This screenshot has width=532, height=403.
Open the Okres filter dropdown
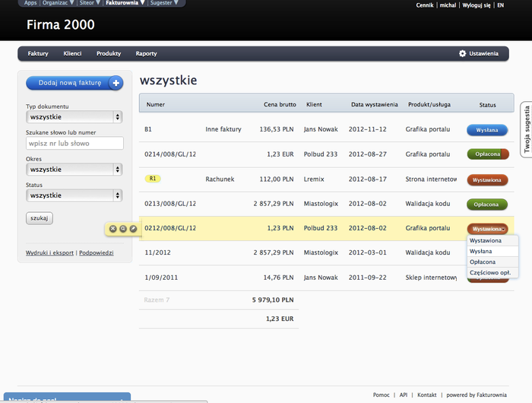coord(74,169)
